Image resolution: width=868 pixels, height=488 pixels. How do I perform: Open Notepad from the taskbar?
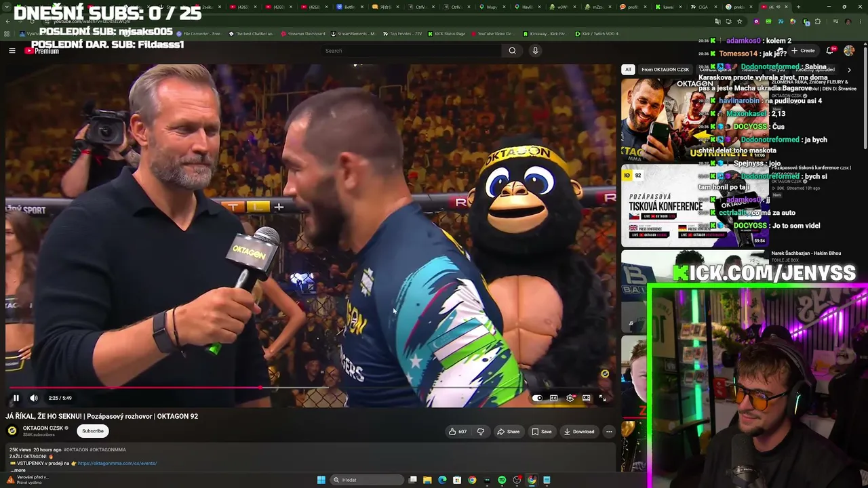coord(547,480)
